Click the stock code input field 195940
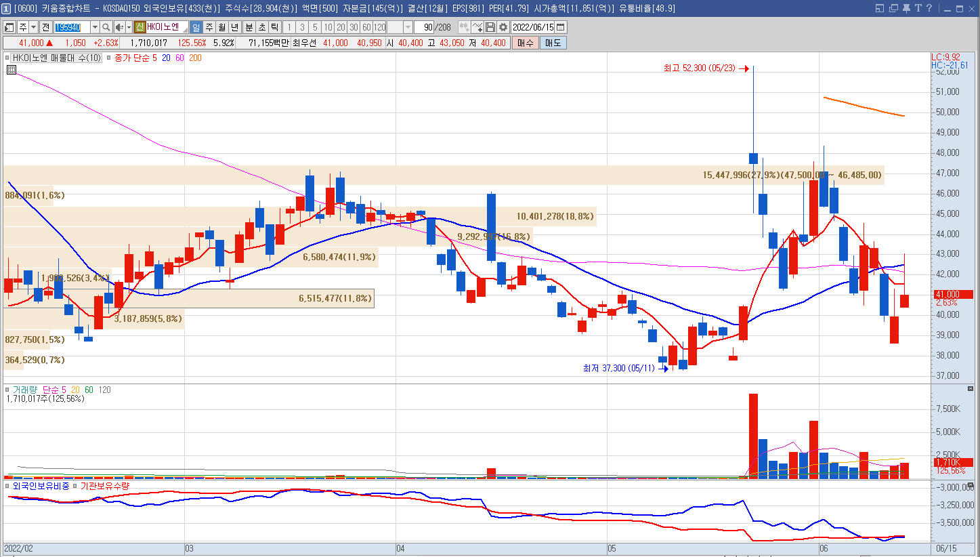 tap(71, 27)
